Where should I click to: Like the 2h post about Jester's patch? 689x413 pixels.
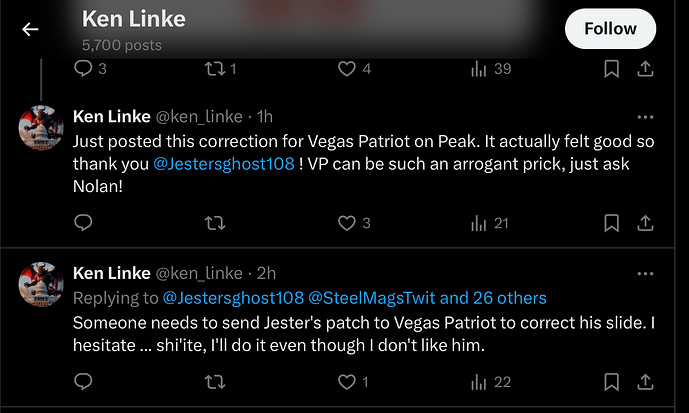click(x=353, y=382)
